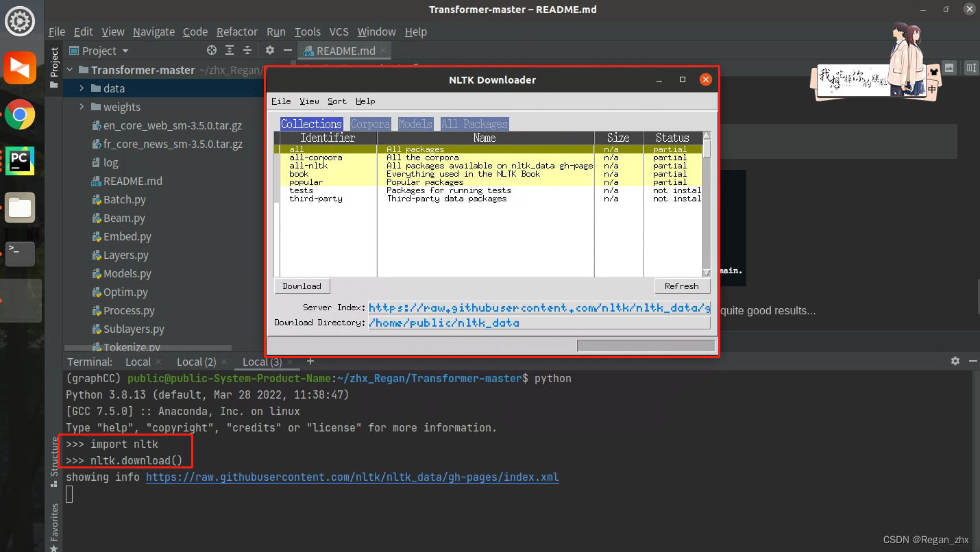Open Project panel gear options
Screen dimensions: 980x552
point(270,50)
